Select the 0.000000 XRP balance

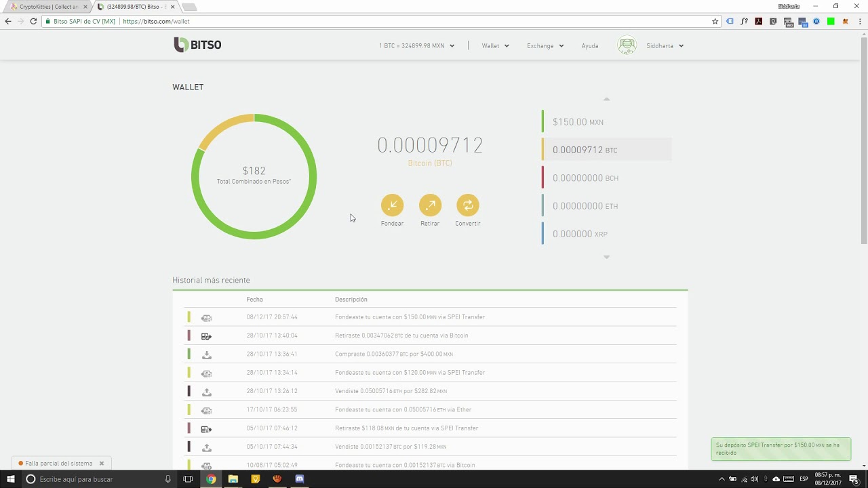pyautogui.click(x=607, y=234)
